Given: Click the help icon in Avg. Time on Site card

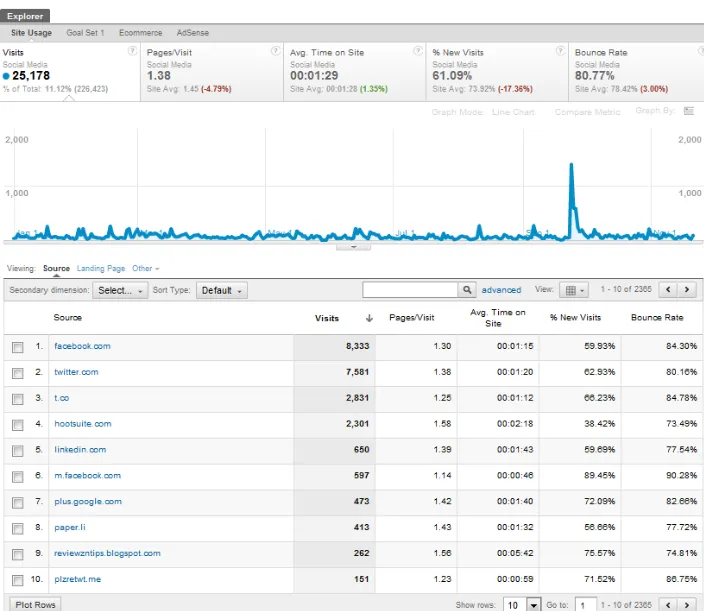Looking at the screenshot, I should (x=418, y=51).
